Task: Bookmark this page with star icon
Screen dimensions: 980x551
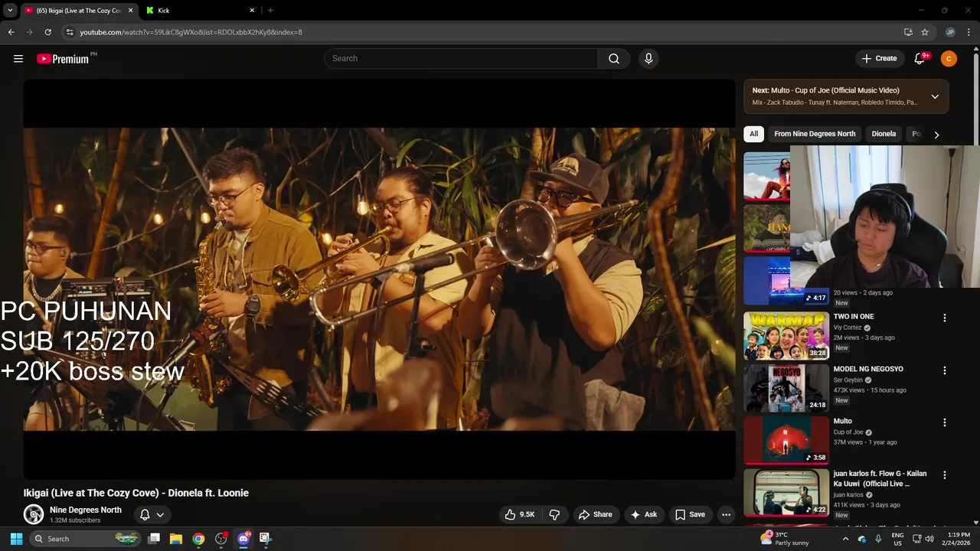Action: (x=925, y=32)
